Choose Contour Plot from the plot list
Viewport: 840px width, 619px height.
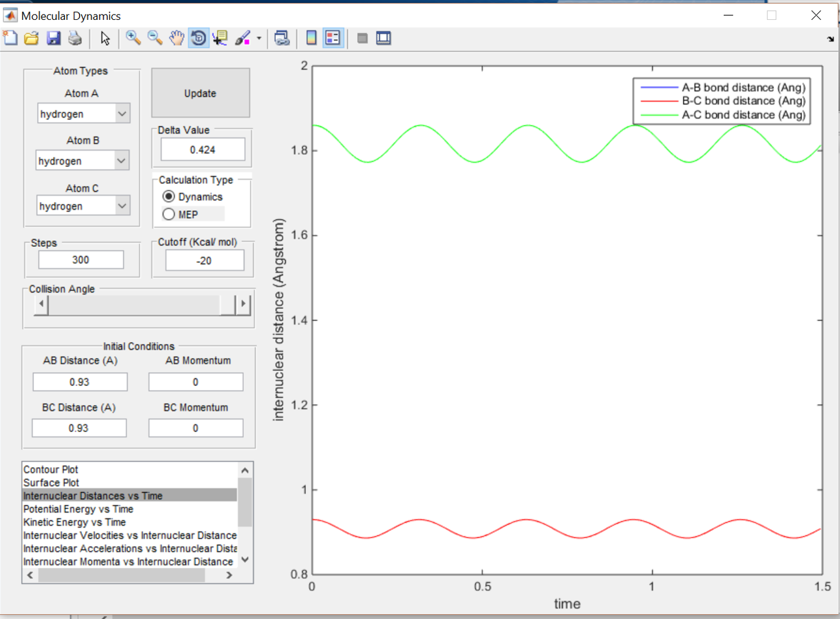pos(51,470)
